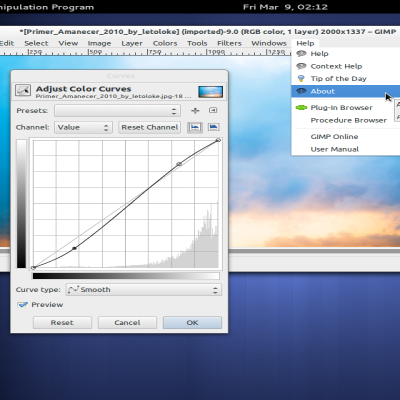Close the open Help menu in menu bar
Image resolution: width=400 pixels, height=400 pixels.
(305, 43)
